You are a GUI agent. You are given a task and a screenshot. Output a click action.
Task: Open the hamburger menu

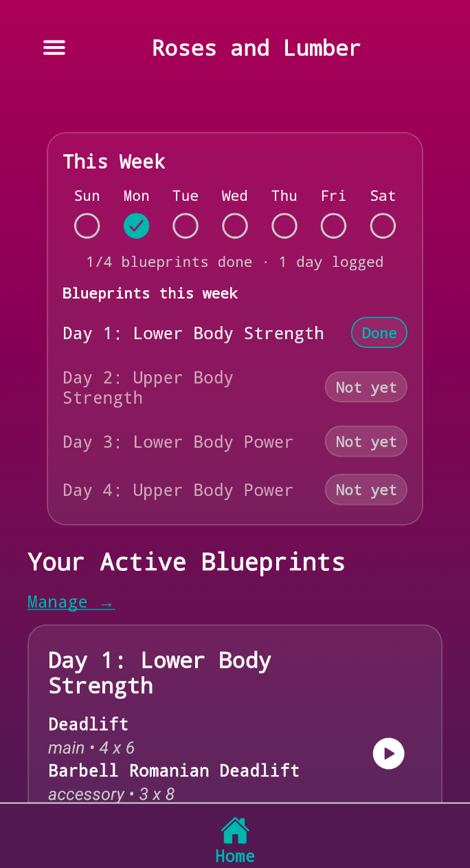[54, 47]
